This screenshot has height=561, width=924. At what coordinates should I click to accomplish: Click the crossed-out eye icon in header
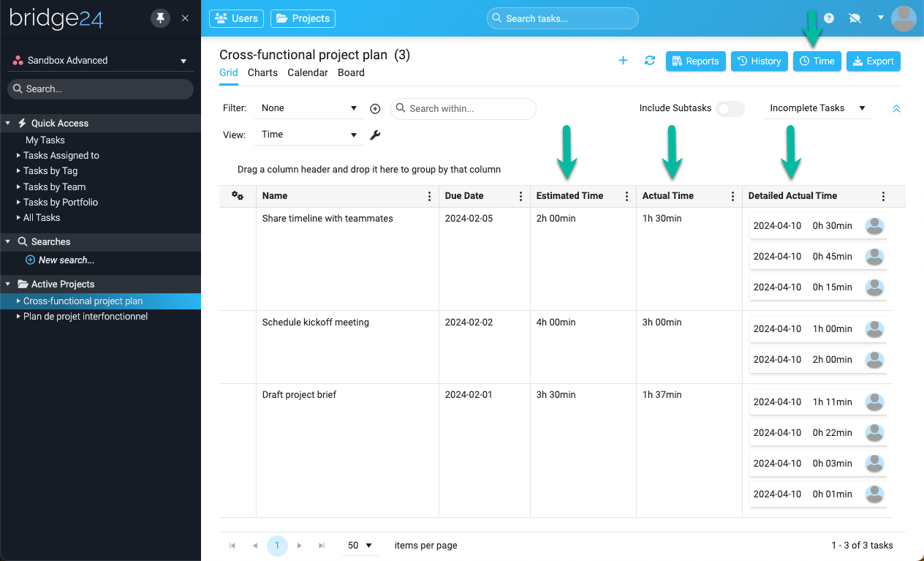(855, 18)
